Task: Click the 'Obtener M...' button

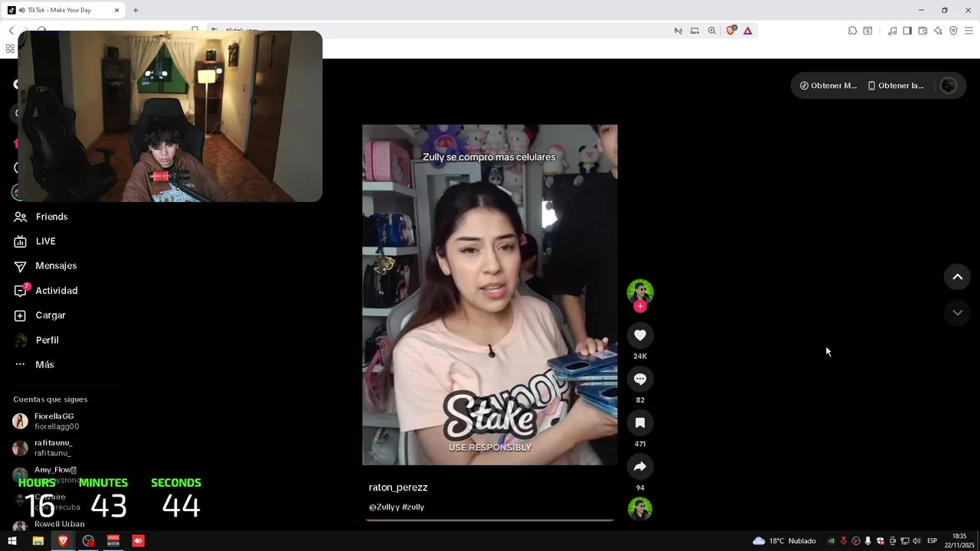Action: 828,86
